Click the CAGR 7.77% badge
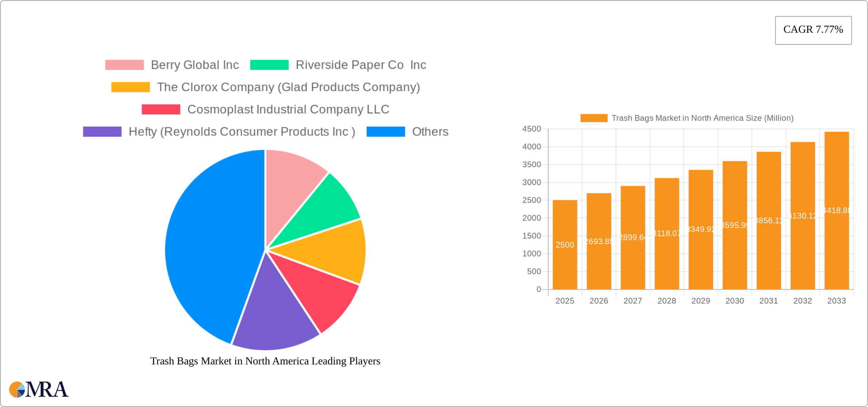 click(813, 30)
